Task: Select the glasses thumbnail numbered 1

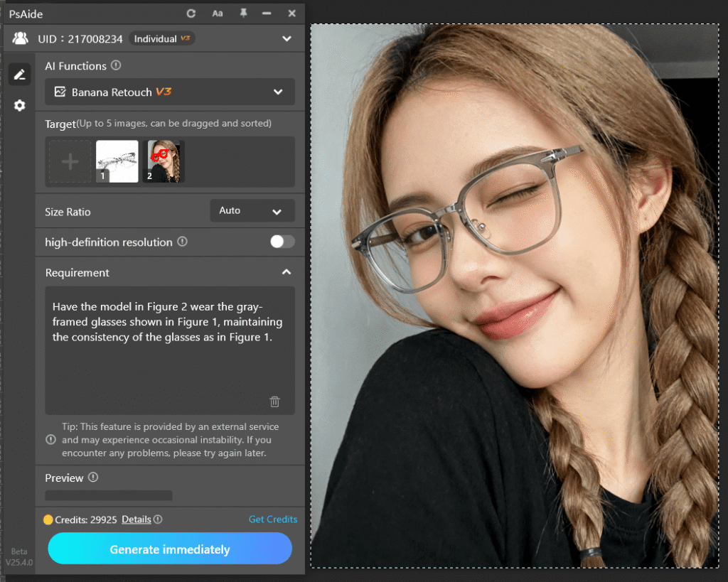Action: pyautogui.click(x=117, y=161)
